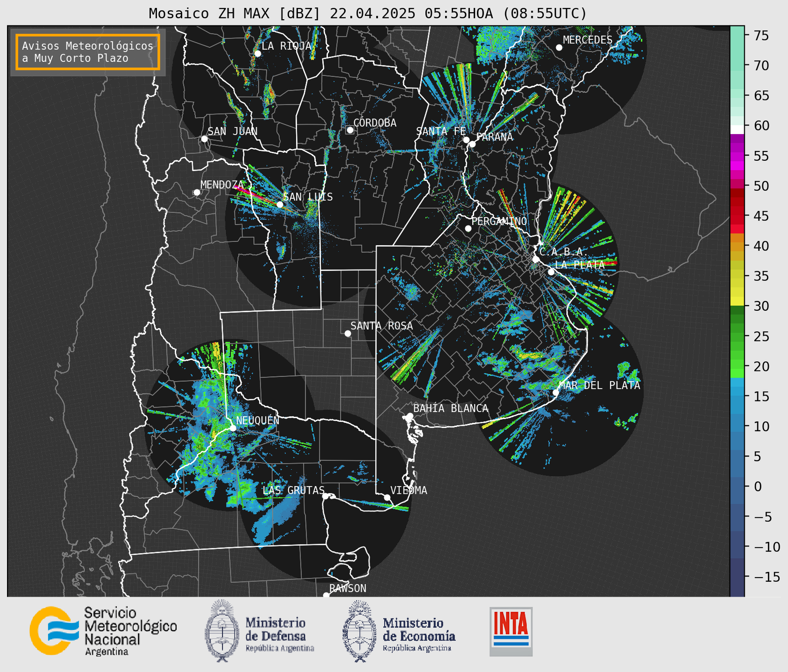This screenshot has width=788, height=672.
Task: Click the 08:55UTC timestamp in the title
Action: pyautogui.click(x=544, y=14)
